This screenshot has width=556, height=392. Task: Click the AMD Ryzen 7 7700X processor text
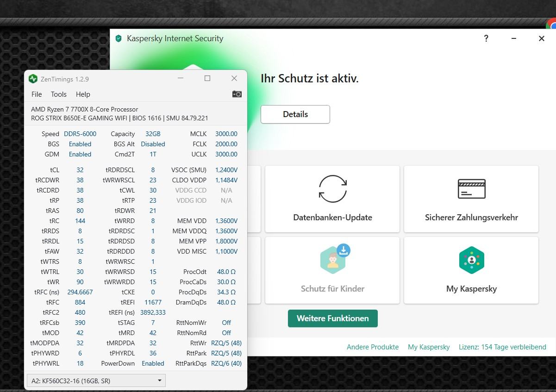tap(84, 109)
